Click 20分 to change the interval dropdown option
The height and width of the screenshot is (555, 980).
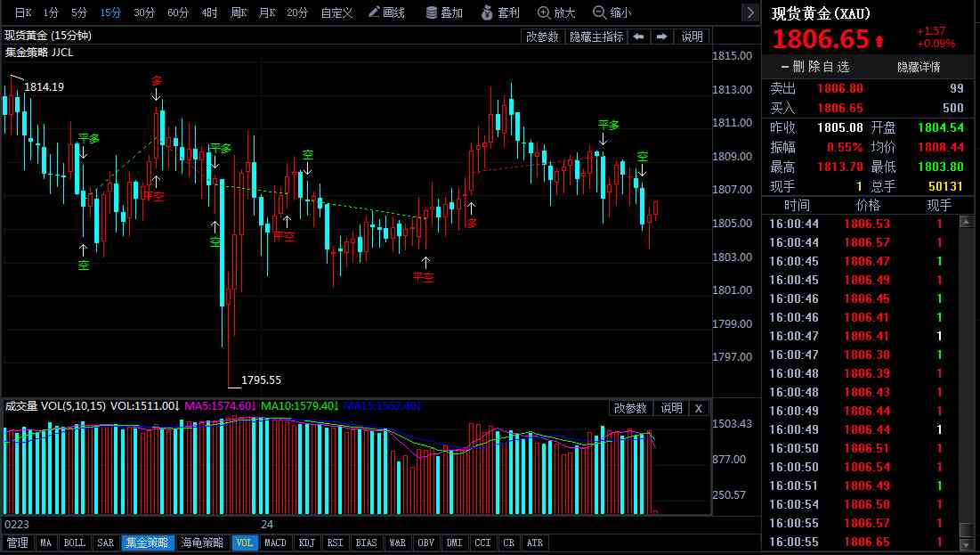(x=296, y=12)
